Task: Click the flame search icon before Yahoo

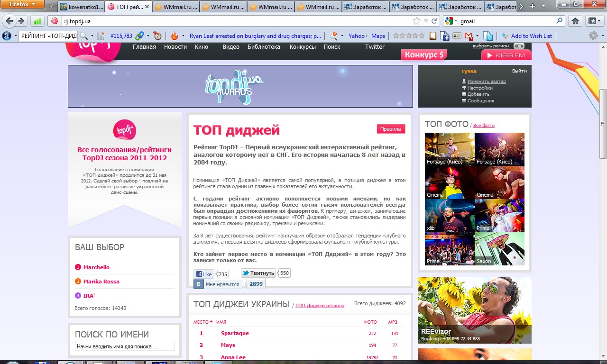Action: click(333, 36)
